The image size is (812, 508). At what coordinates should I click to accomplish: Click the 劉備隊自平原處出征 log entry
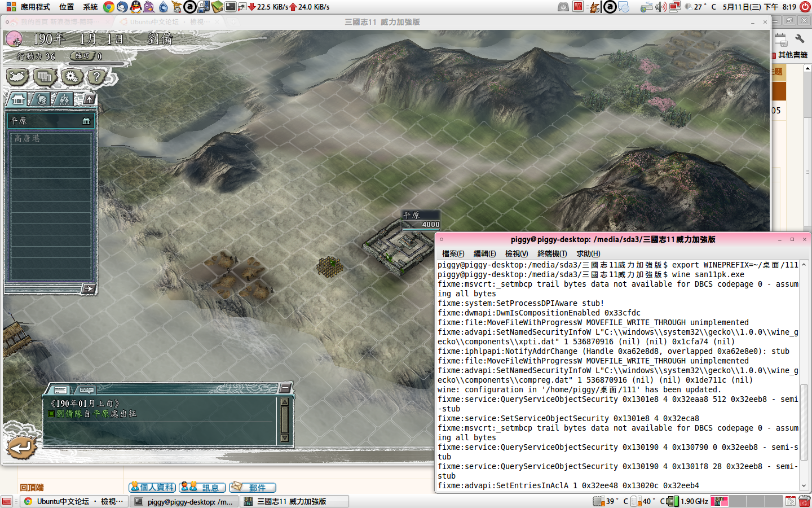(x=93, y=414)
